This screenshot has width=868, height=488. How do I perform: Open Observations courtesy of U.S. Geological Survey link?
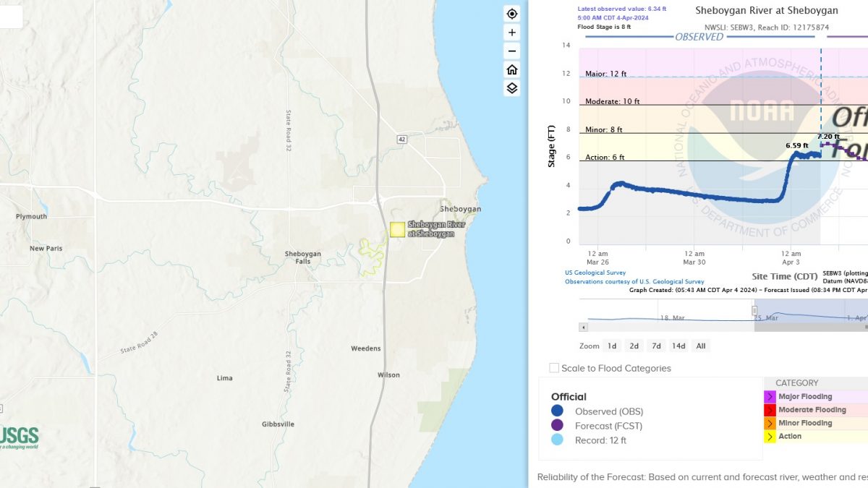coord(634,282)
